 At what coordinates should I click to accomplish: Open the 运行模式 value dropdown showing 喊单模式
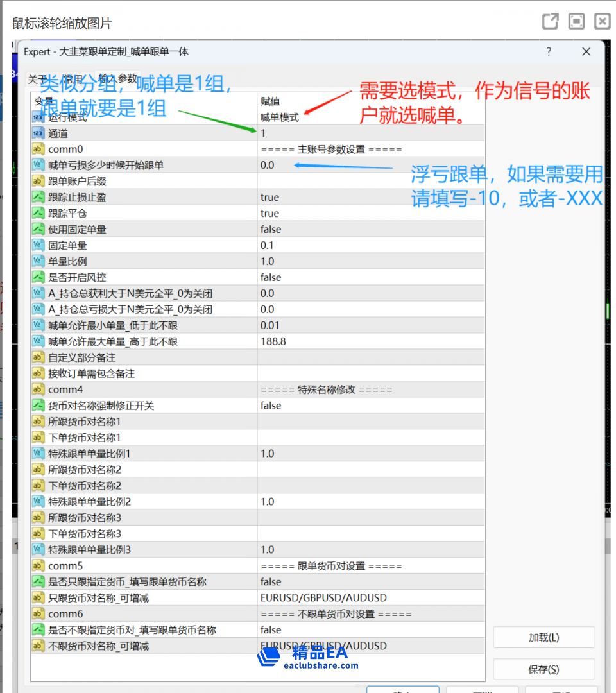coord(321,117)
